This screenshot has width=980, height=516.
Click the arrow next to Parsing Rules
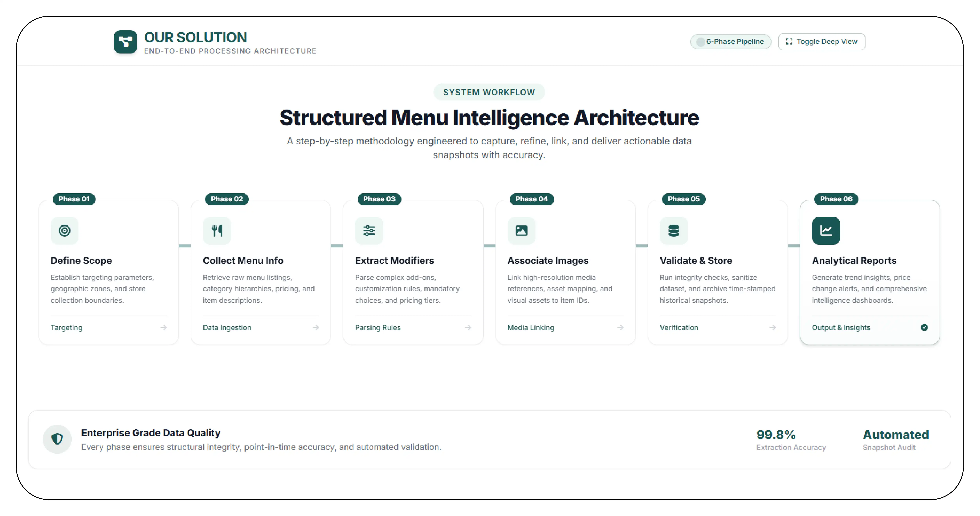[468, 327]
